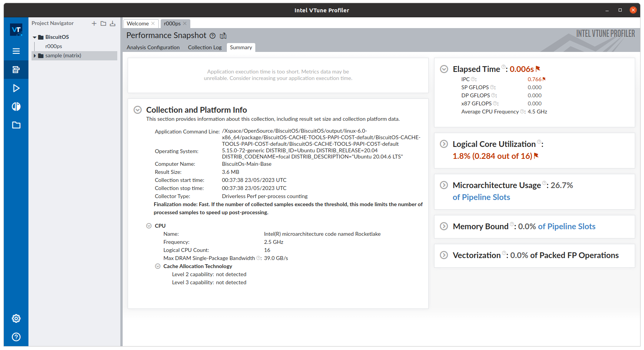
Task: Switch to the Analysis Configuration tab
Action: pos(153,47)
